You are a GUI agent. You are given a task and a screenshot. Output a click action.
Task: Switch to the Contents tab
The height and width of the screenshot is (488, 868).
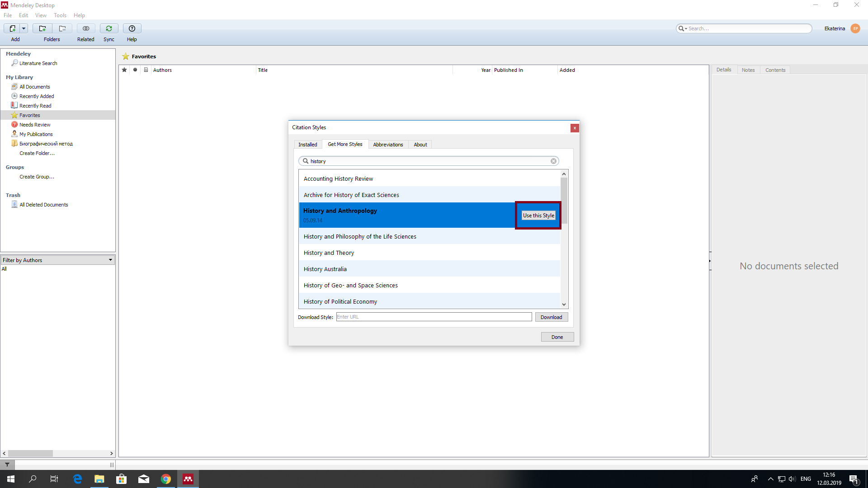(x=775, y=70)
